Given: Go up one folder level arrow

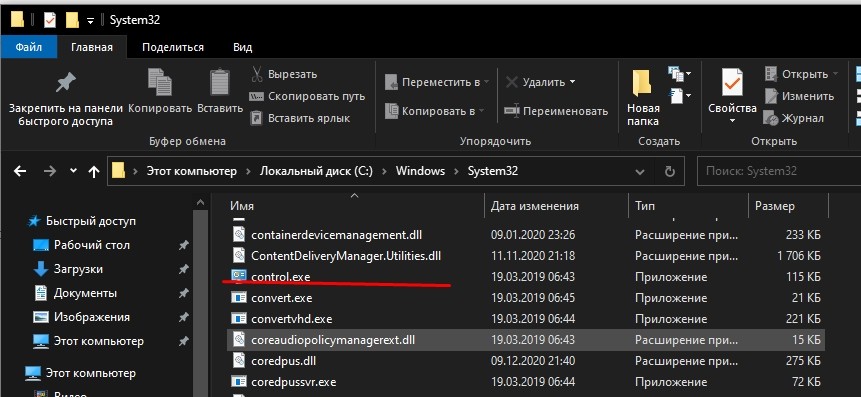Looking at the screenshot, I should click(x=94, y=172).
